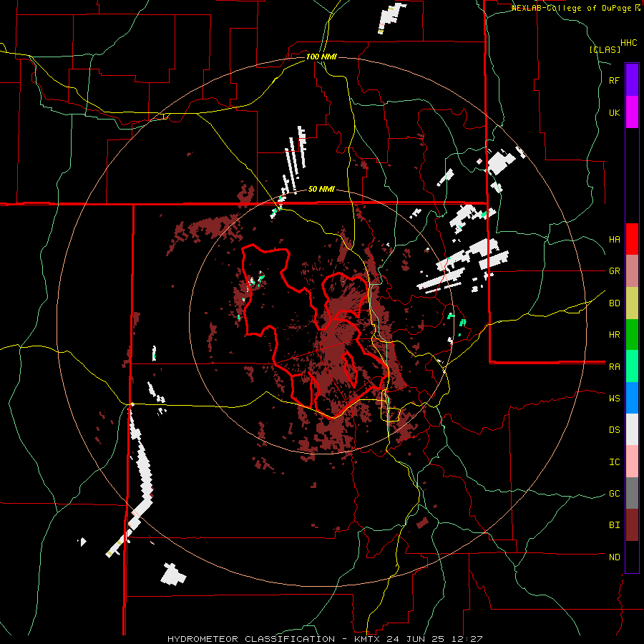This screenshot has height=644, width=644.
Task: Click the HHC product label
Action: tap(629, 43)
